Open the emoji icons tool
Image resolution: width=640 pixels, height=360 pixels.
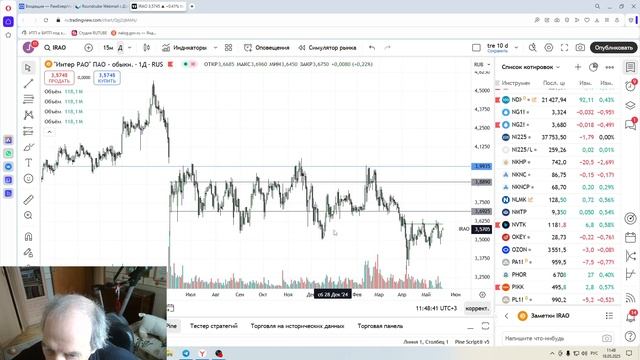tap(28, 178)
